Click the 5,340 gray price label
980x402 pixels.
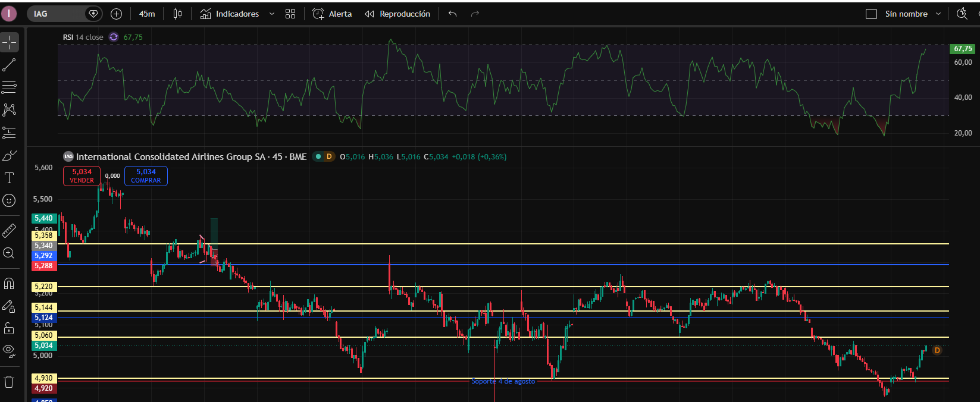(43, 246)
